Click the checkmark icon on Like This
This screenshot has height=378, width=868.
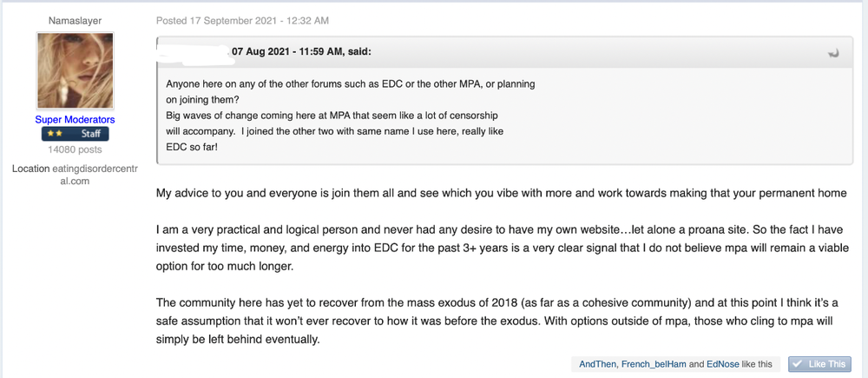tap(798, 364)
